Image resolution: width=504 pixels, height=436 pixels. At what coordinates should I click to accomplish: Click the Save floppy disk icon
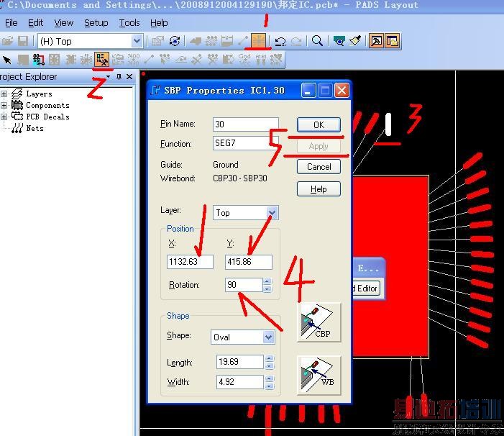(23, 41)
